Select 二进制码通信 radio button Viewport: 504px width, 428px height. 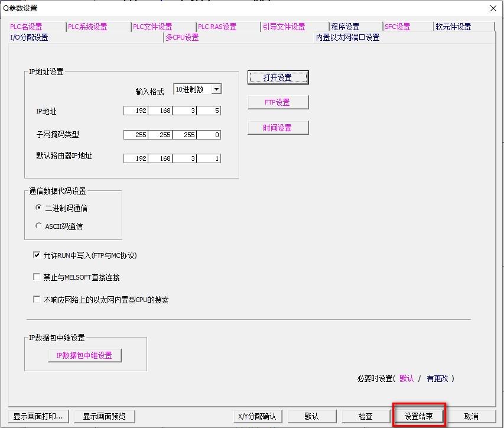[x=38, y=207]
